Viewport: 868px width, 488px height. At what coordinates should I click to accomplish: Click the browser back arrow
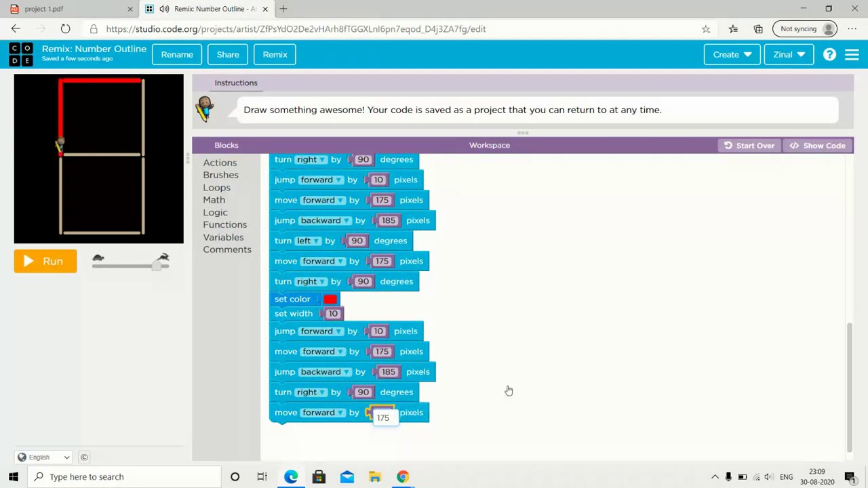(x=16, y=29)
